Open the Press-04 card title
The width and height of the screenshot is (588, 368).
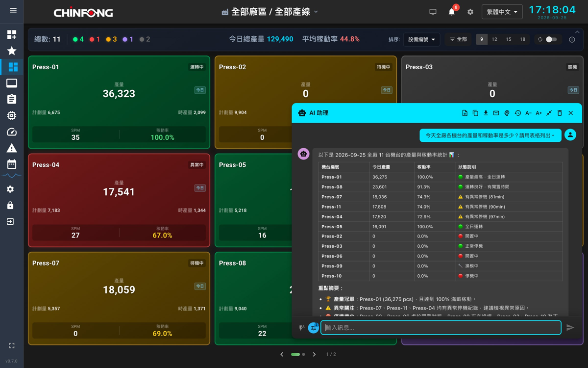pos(46,165)
